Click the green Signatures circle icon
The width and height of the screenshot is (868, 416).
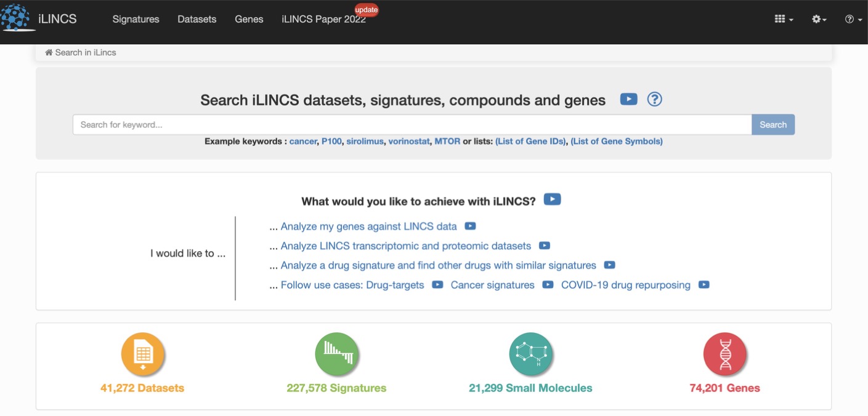(x=336, y=354)
